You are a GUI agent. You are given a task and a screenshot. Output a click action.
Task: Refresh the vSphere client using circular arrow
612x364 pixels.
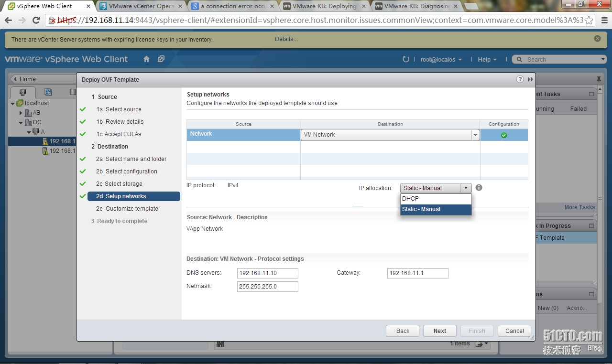point(406,59)
